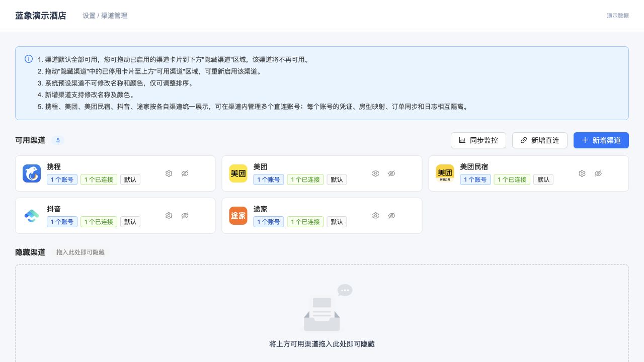Click the orange 途家 logo
Image resolution: width=644 pixels, height=362 pixels.
(x=238, y=216)
